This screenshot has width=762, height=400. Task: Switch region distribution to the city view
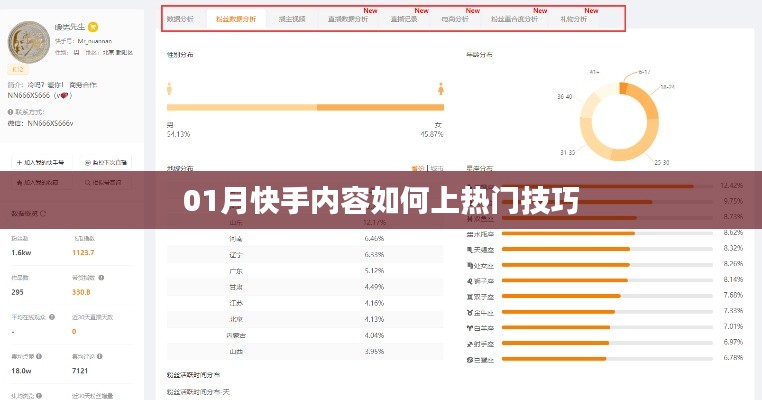[437, 168]
